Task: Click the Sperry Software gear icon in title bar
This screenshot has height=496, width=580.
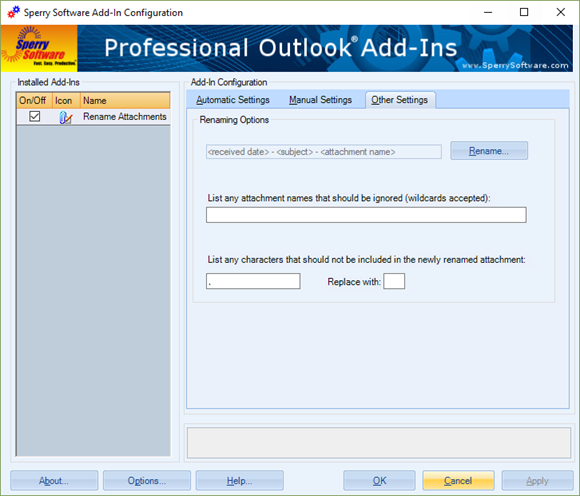Action: pos(14,12)
